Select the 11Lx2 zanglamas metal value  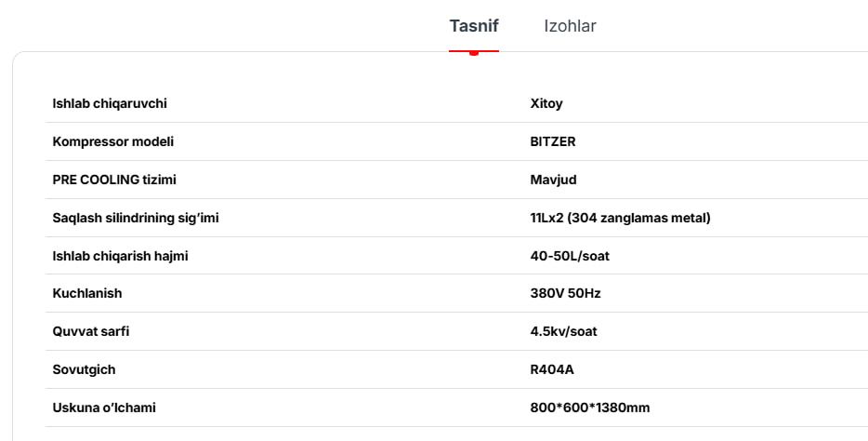pos(620,218)
